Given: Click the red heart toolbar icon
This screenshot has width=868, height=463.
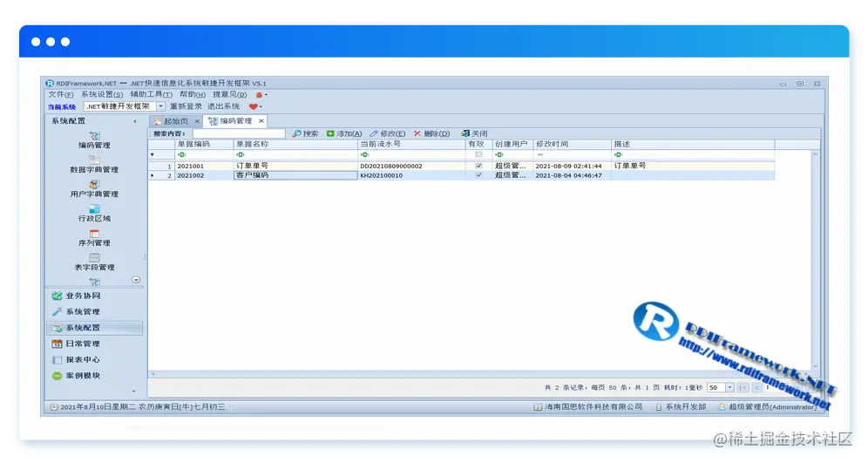Looking at the screenshot, I should pos(253,107).
